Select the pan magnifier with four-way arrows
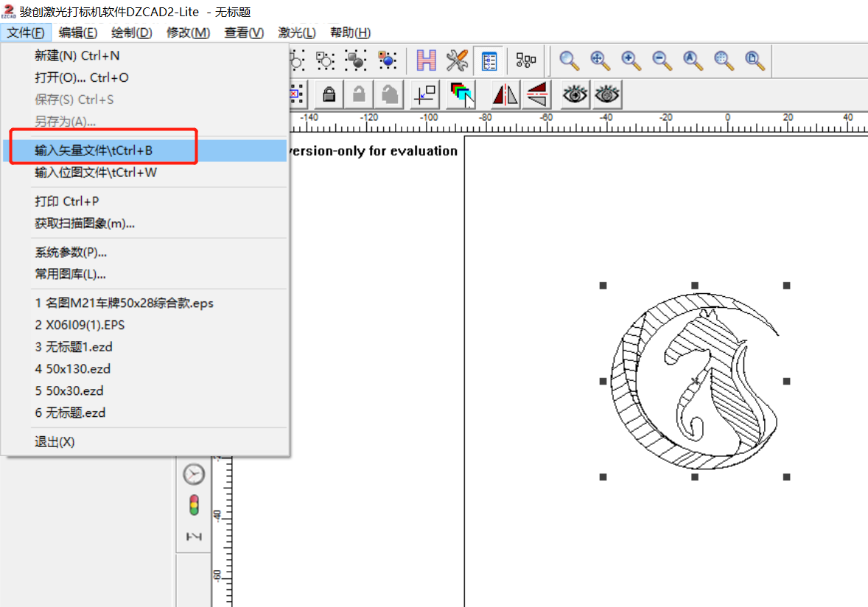 point(600,60)
